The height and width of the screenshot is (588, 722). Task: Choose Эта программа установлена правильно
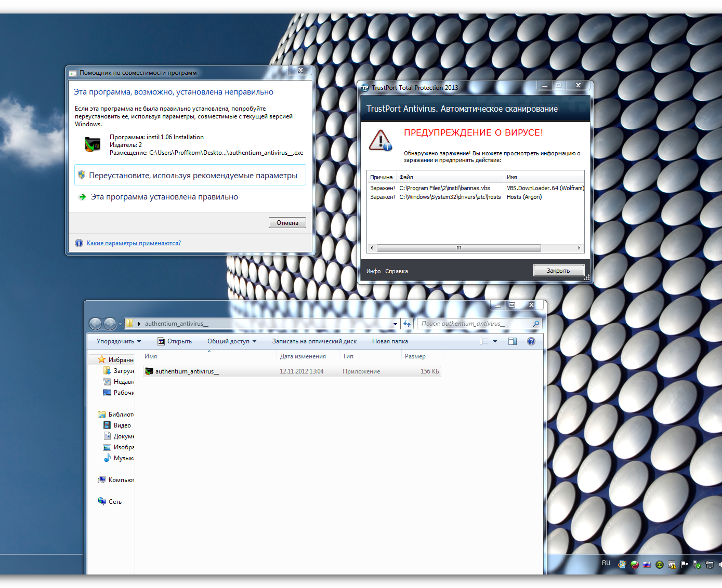(164, 197)
